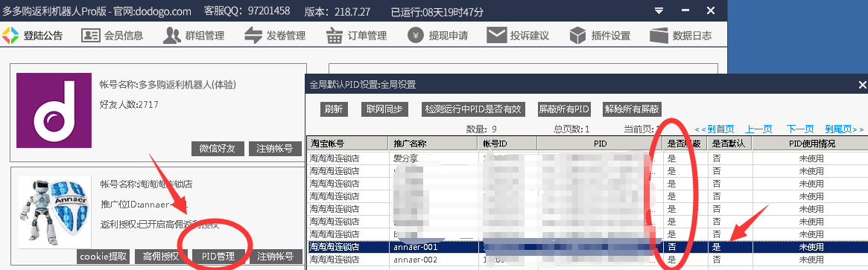Click 注销帐号 for 淘淘淘连锁店 account

click(275, 256)
